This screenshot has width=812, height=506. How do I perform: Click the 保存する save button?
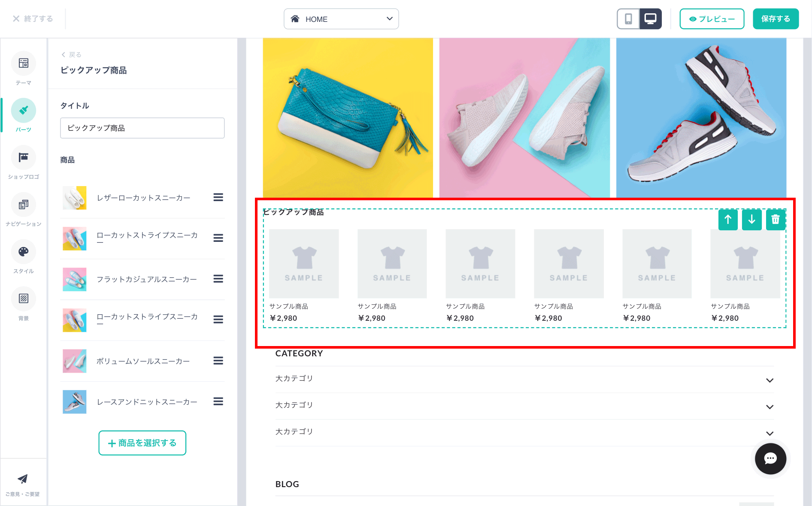pyautogui.click(x=776, y=19)
